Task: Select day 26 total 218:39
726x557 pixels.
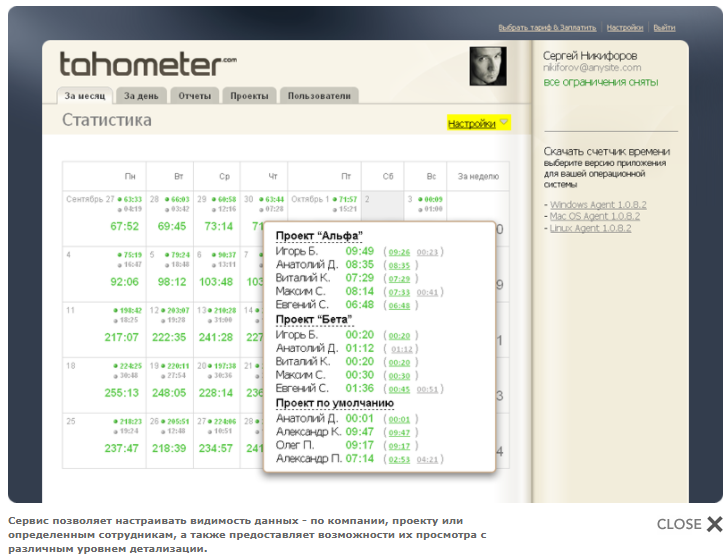Action: pyautogui.click(x=169, y=449)
